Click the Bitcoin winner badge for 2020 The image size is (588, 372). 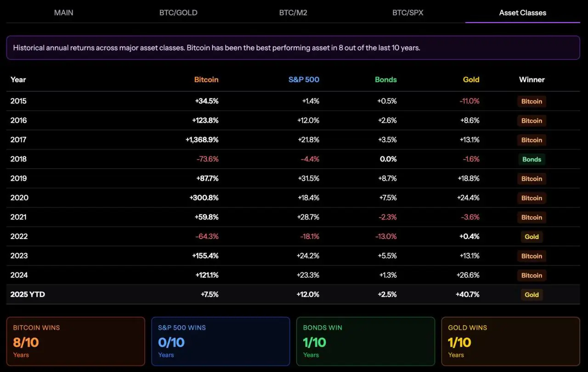[532, 198]
